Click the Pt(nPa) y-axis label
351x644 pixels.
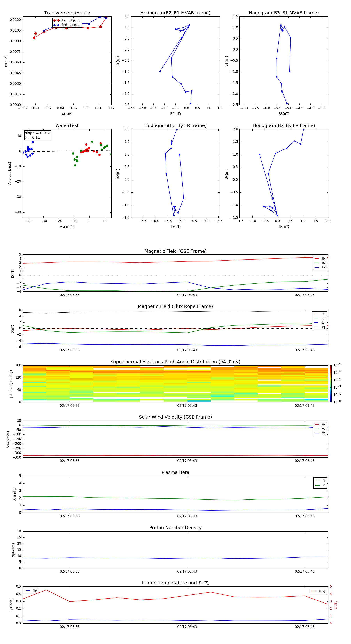tap(6, 61)
